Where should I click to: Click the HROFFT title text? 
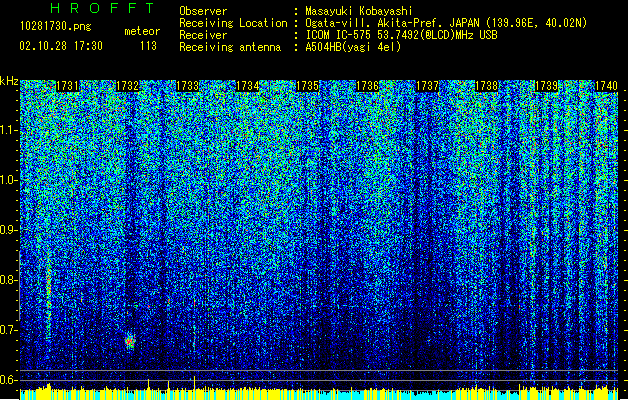(x=102, y=8)
